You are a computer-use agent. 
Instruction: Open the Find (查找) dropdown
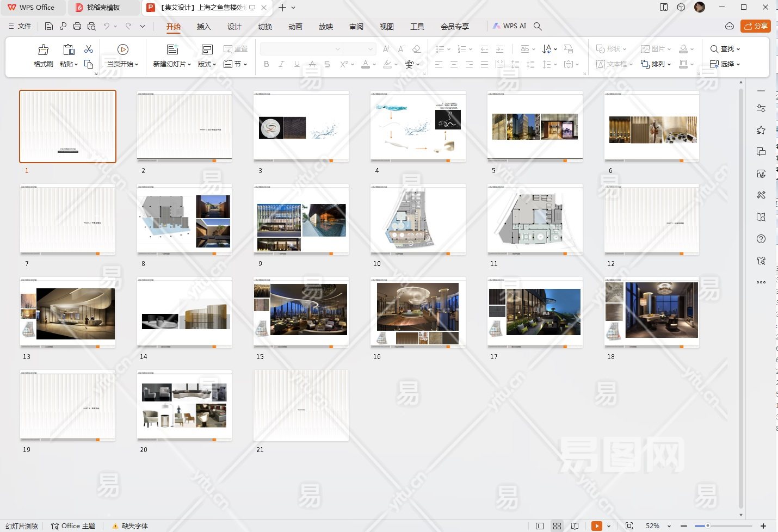(725, 49)
